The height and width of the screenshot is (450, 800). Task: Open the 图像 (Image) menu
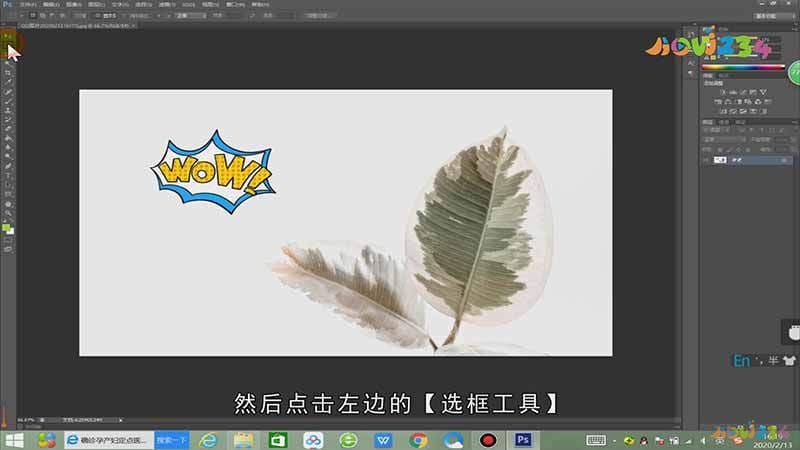[x=74, y=5]
